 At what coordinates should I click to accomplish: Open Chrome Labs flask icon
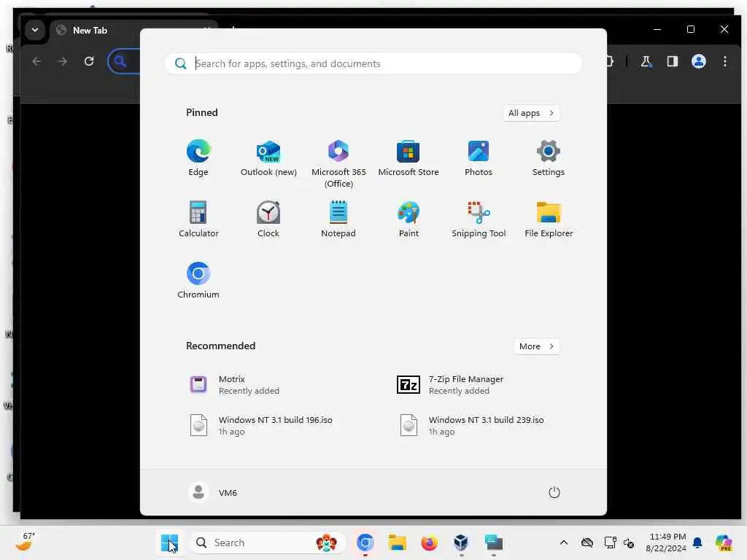pos(646,61)
